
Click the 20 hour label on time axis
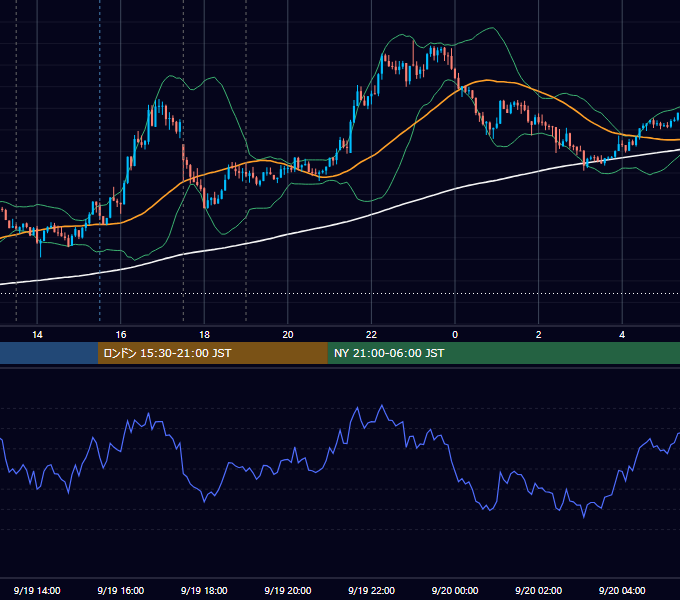[288, 335]
